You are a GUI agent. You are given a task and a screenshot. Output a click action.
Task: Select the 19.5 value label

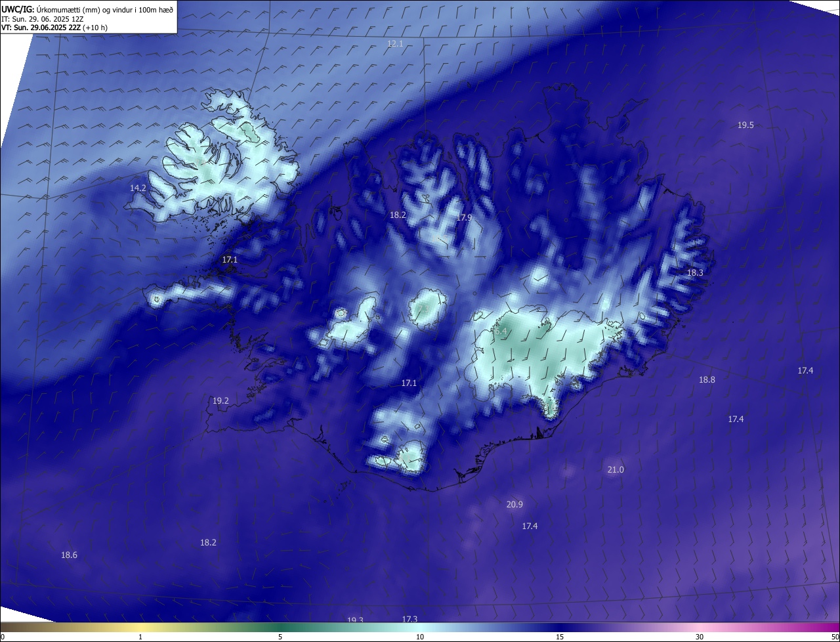point(745,125)
